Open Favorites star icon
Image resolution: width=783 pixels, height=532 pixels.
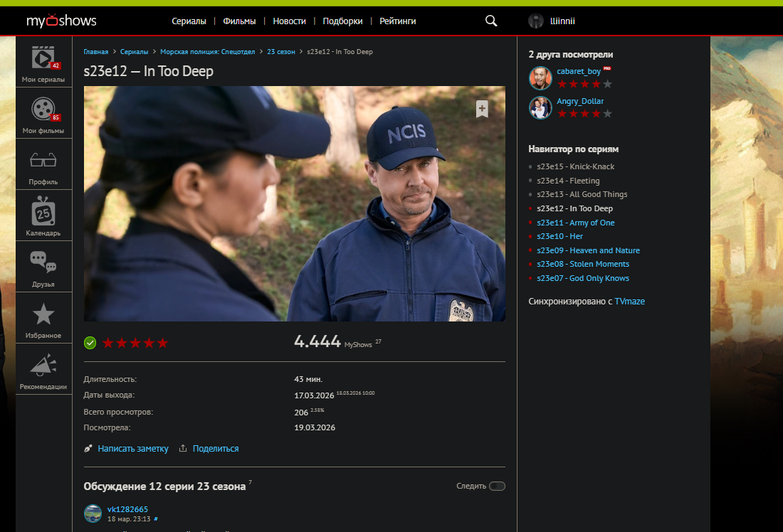click(43, 314)
